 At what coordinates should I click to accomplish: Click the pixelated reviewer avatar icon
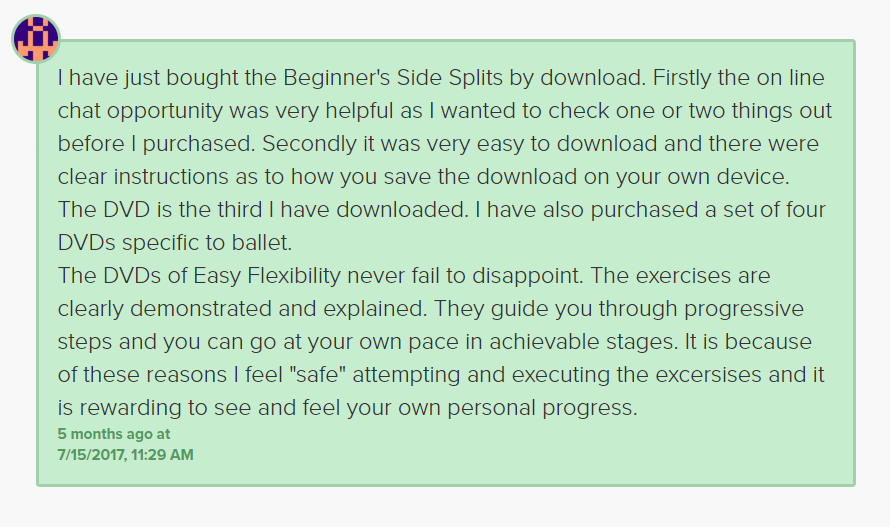[x=36, y=39]
